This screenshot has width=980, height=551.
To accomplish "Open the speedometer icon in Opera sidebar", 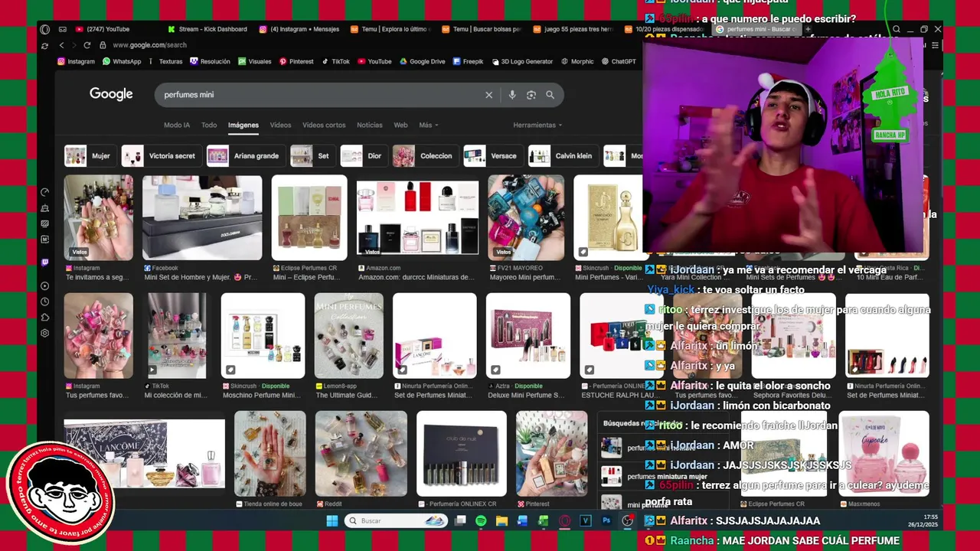I will pyautogui.click(x=45, y=192).
